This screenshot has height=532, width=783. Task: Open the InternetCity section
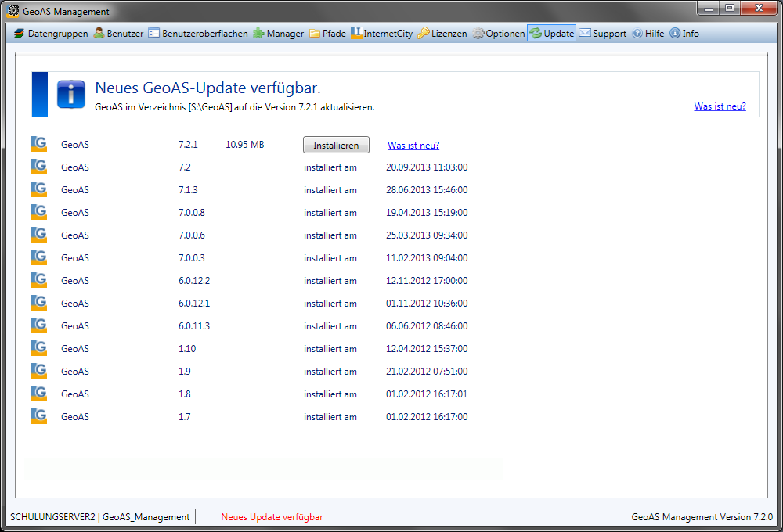383,34
